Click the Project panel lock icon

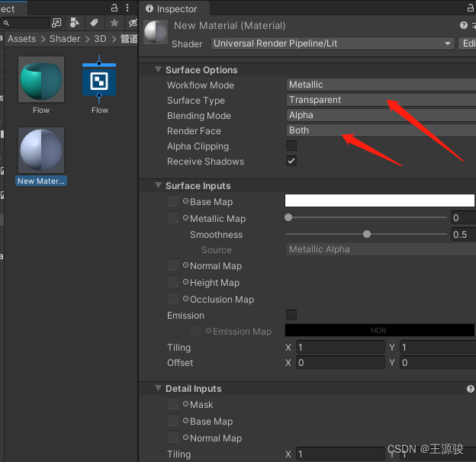tap(114, 8)
